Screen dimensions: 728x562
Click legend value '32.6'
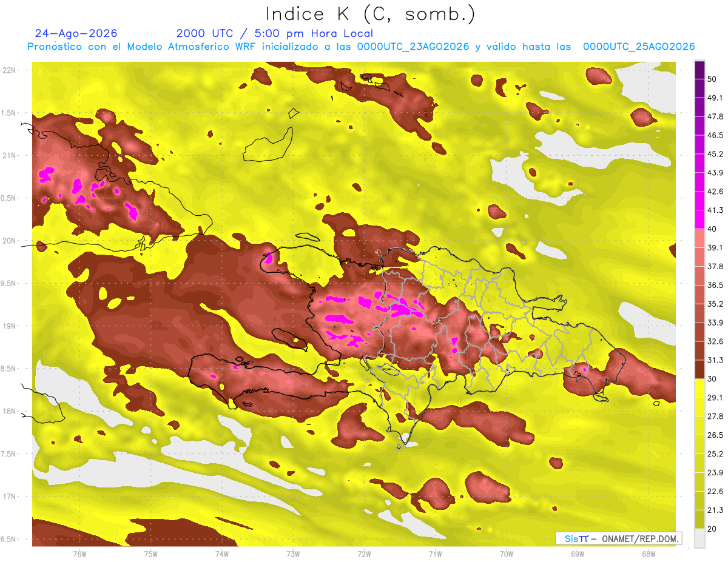[715, 341]
